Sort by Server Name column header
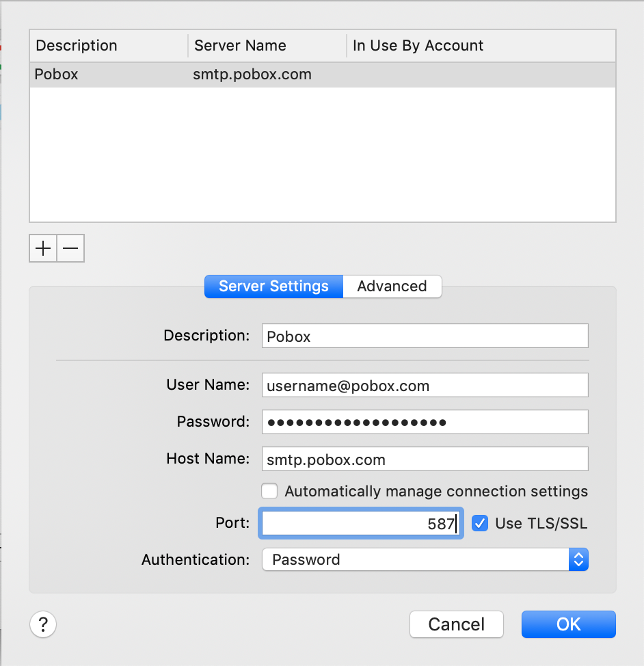 [x=267, y=46]
